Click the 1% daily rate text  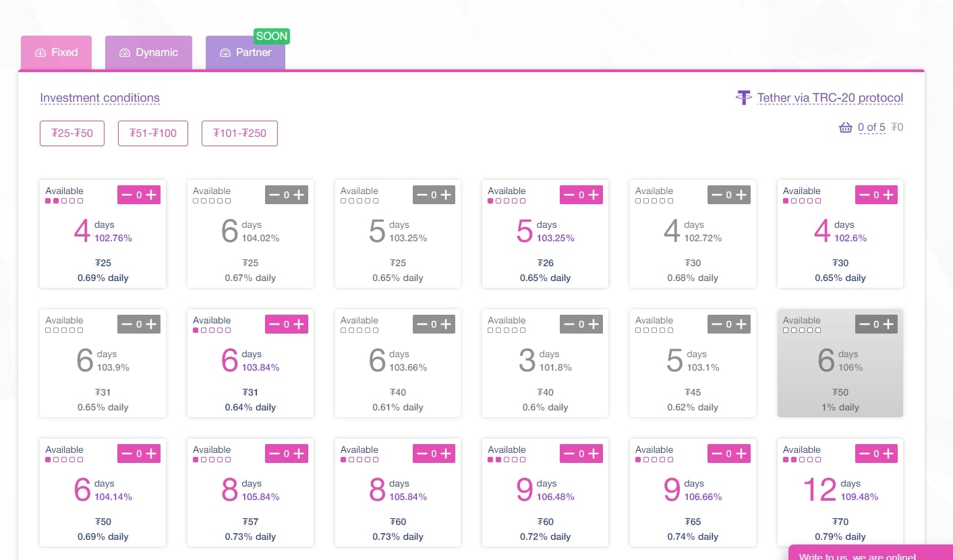[x=840, y=407]
